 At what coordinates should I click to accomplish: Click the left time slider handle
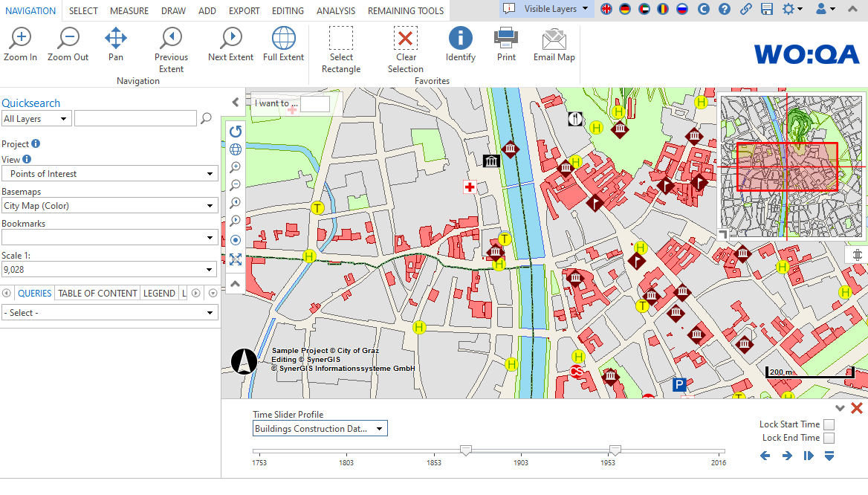(466, 450)
